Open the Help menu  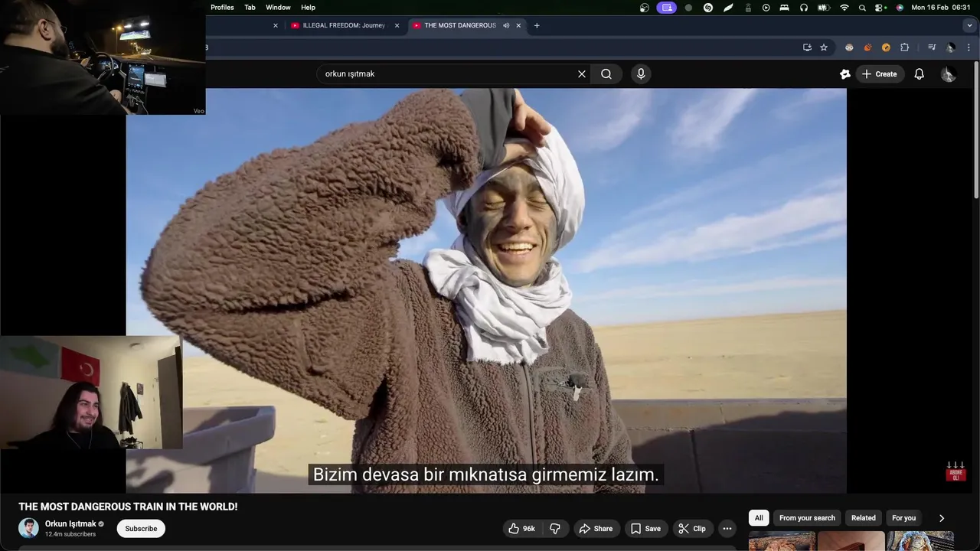[308, 8]
